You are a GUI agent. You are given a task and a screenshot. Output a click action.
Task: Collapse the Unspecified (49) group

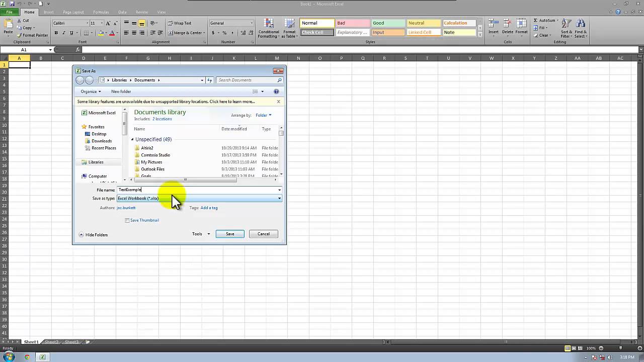[x=132, y=139]
